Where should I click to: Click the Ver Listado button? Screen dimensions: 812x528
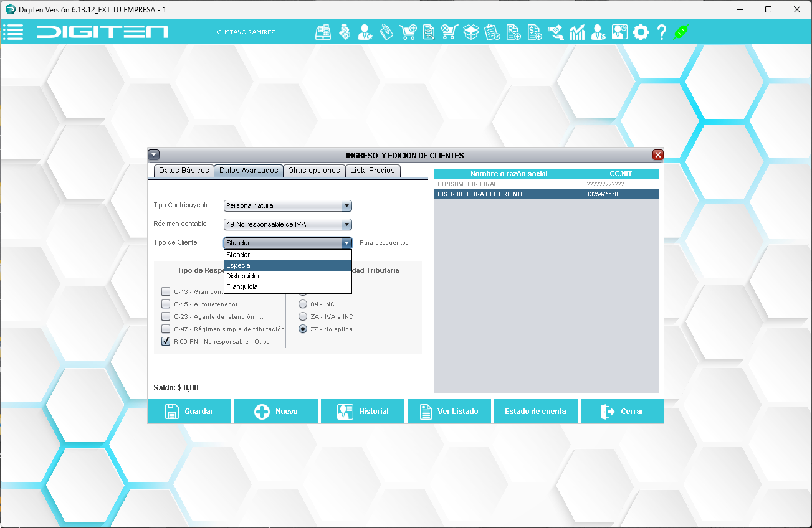point(449,412)
